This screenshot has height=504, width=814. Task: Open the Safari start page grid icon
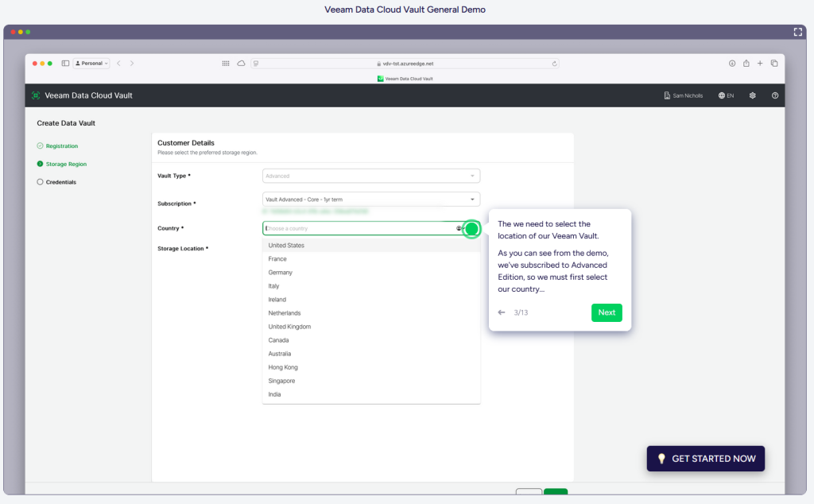(x=226, y=64)
